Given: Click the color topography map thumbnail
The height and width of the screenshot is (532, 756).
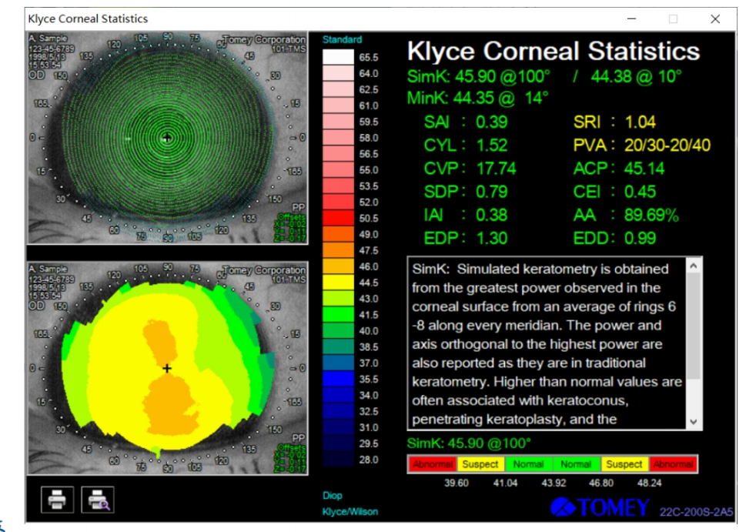Looking at the screenshot, I should 167,369.
